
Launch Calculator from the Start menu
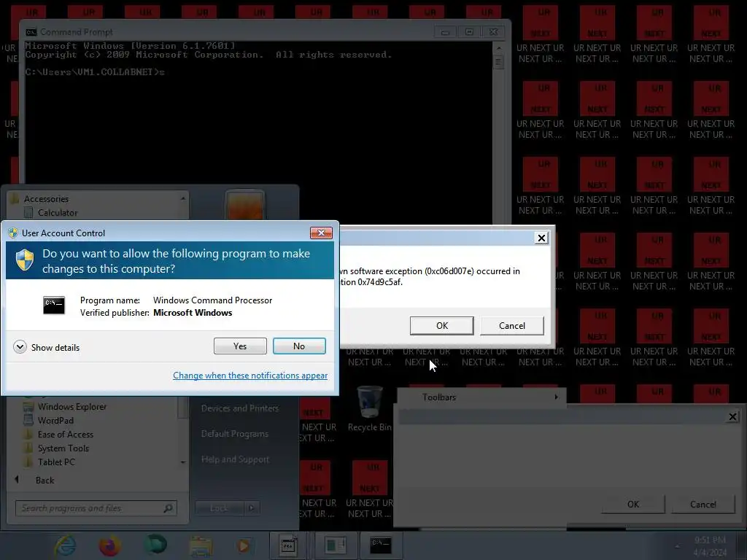click(58, 213)
